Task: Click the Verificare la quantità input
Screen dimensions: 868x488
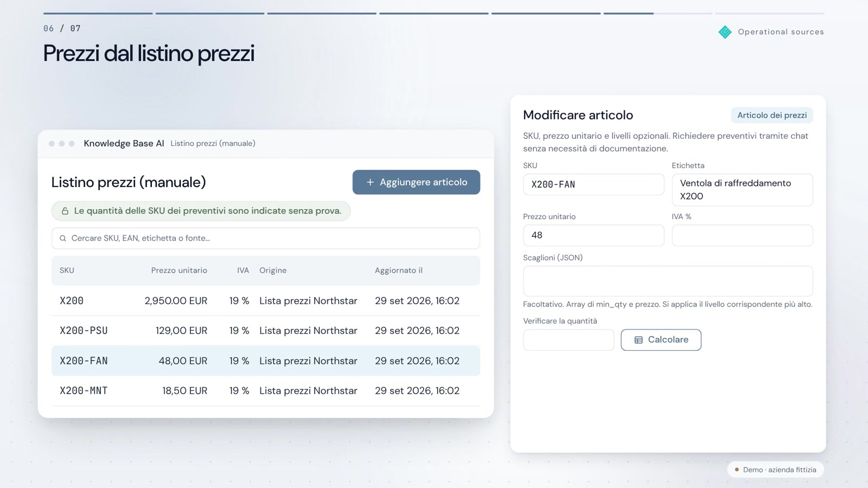Action: 569,340
